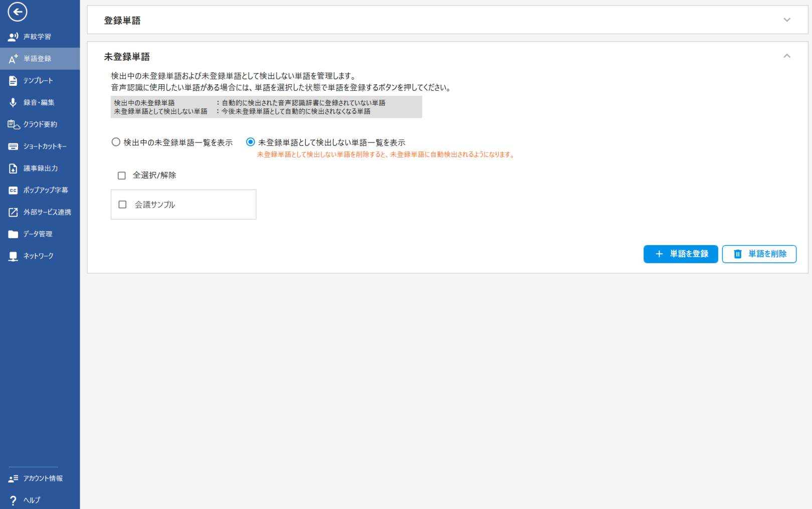Viewport: 812px width, 509px height.
Task: Open 声紋学習 voice training icon
Action: click(13, 37)
